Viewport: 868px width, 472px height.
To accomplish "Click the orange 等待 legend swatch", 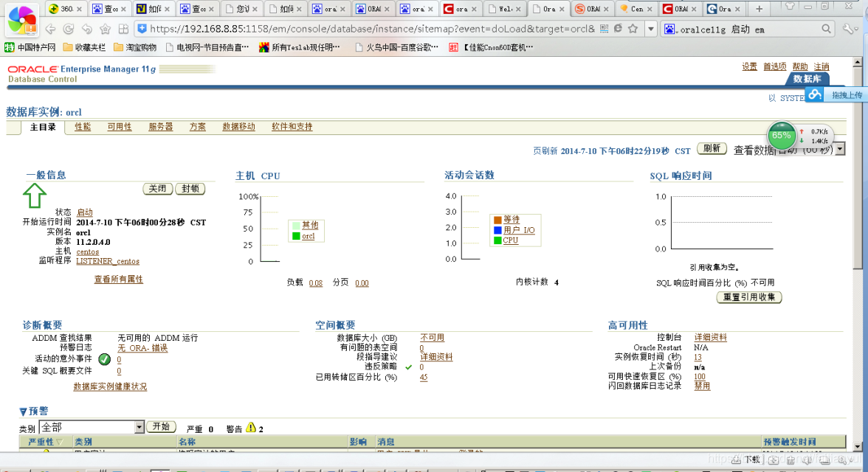I will (497, 221).
